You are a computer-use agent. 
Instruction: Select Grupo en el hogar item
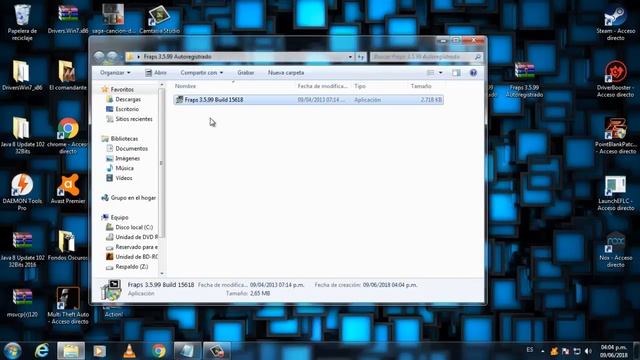click(x=133, y=198)
